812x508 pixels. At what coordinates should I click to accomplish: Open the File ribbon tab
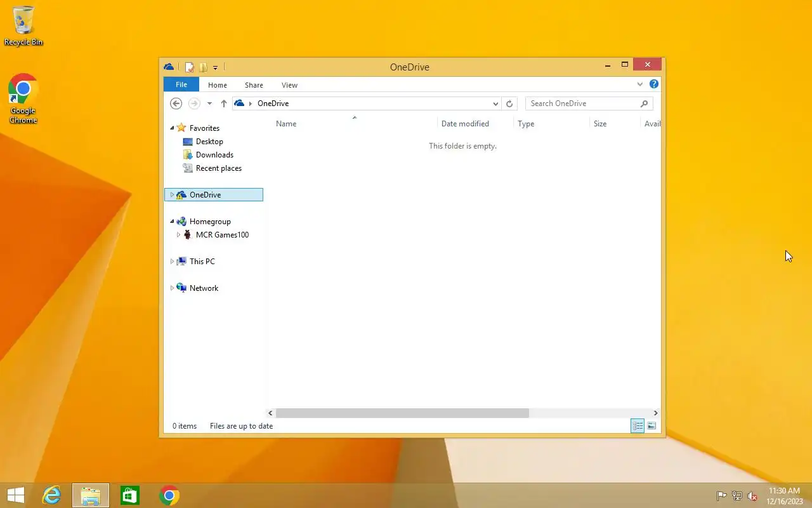click(181, 84)
